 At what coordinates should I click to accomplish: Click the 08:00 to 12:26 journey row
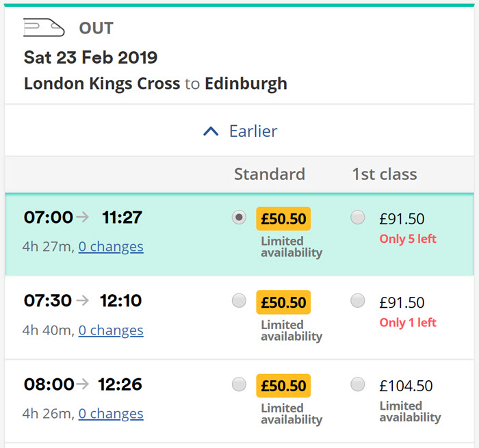239,401
